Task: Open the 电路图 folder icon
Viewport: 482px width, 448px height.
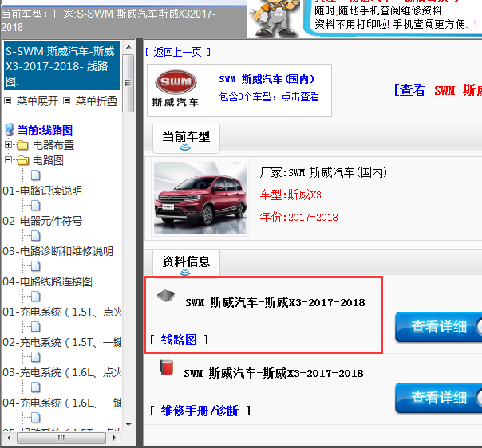Action: pos(23,160)
